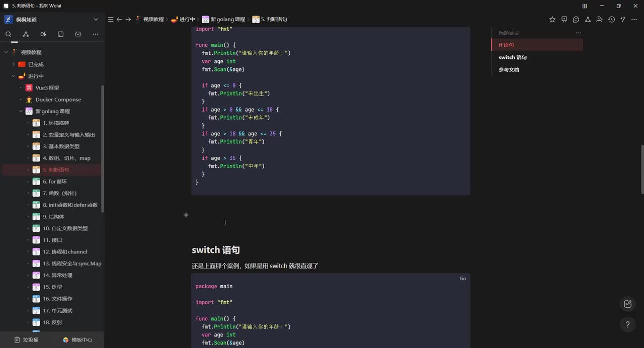
Task: Go forward with the right arrow
Action: pos(128,19)
